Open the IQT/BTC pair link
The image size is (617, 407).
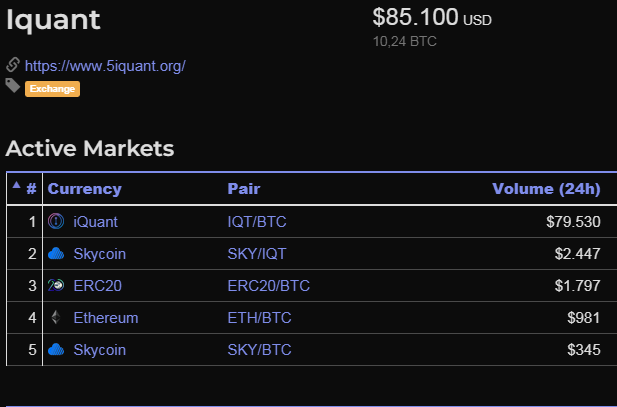pyautogui.click(x=257, y=222)
